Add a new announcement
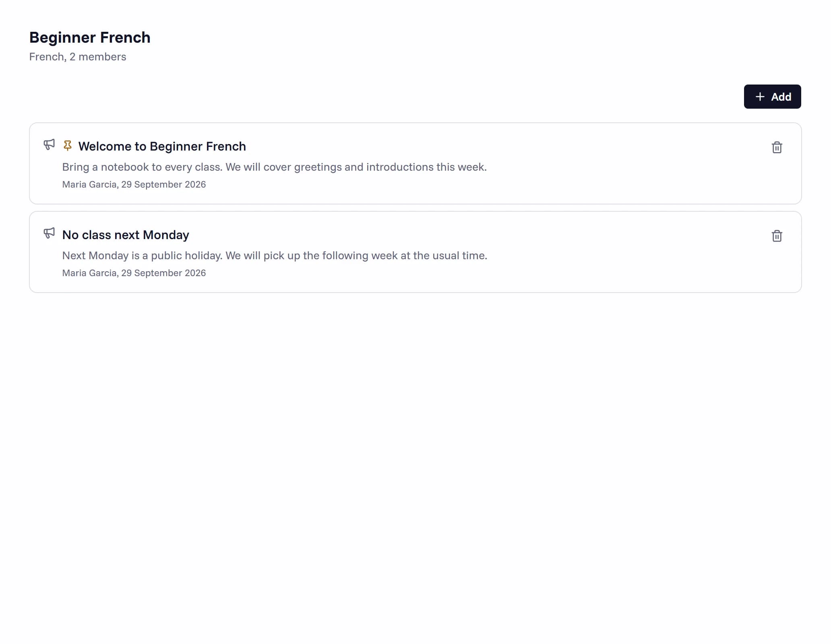The image size is (831, 644). [772, 97]
